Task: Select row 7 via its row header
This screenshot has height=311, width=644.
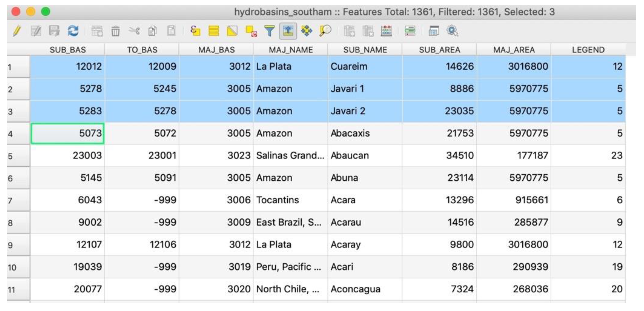Action: (18, 200)
